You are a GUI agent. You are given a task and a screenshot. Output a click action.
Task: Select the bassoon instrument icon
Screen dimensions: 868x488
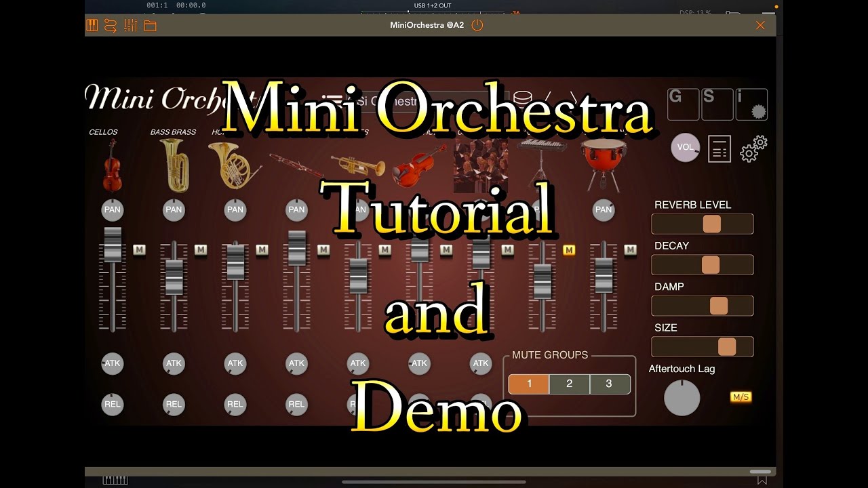click(296, 165)
